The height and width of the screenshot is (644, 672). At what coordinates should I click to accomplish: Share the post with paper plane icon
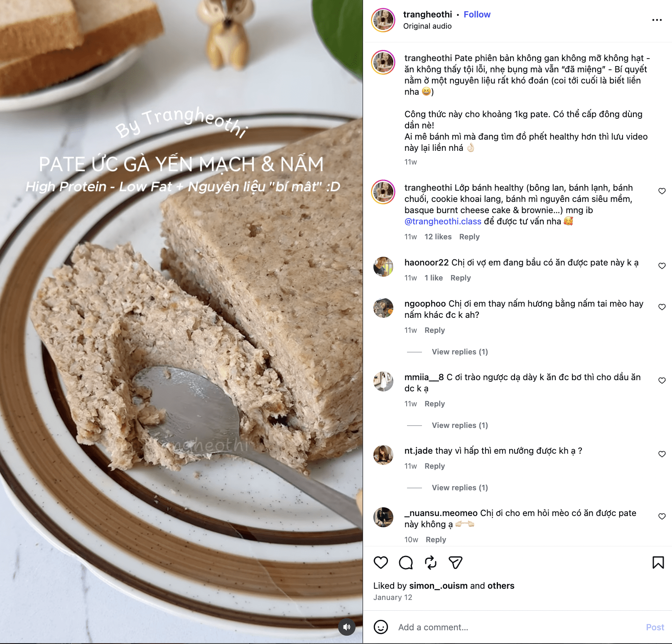pos(456,563)
